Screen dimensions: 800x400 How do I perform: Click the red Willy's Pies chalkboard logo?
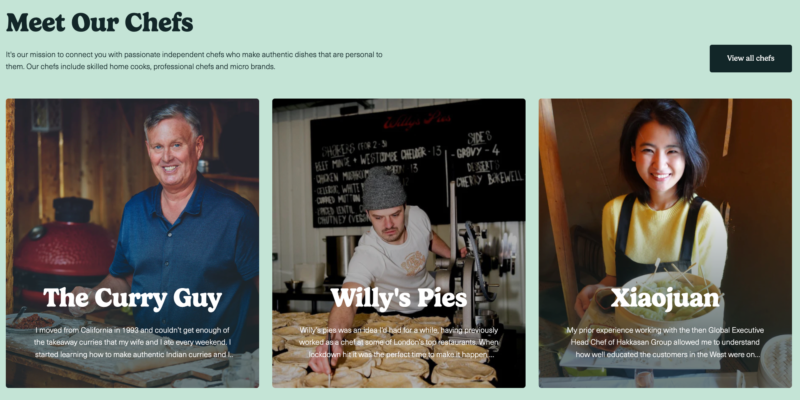tap(417, 121)
